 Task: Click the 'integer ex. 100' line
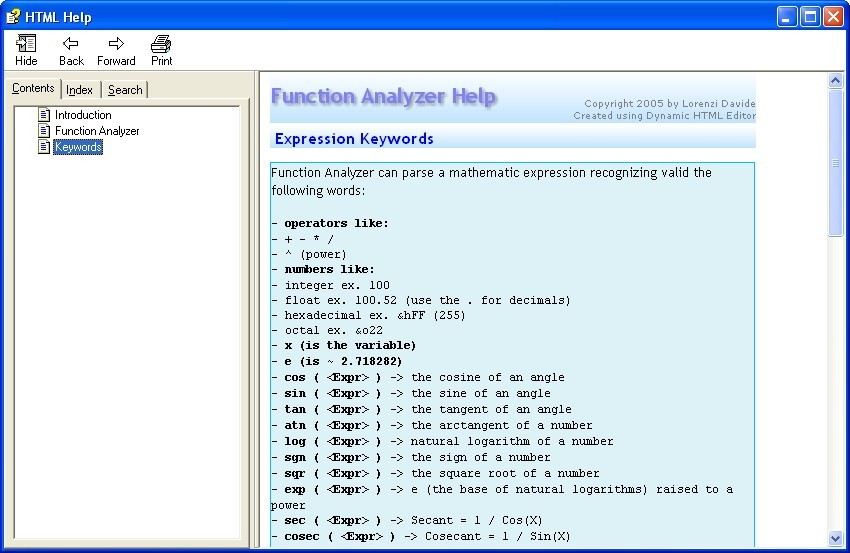pos(330,285)
